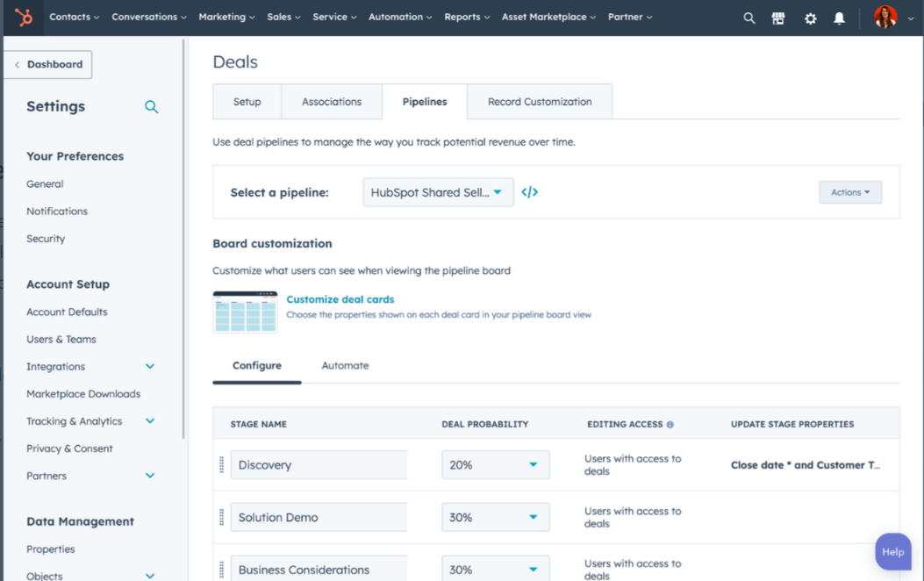This screenshot has height=581, width=924.
Task: Click the pipeline code snippet icon
Action: click(529, 192)
